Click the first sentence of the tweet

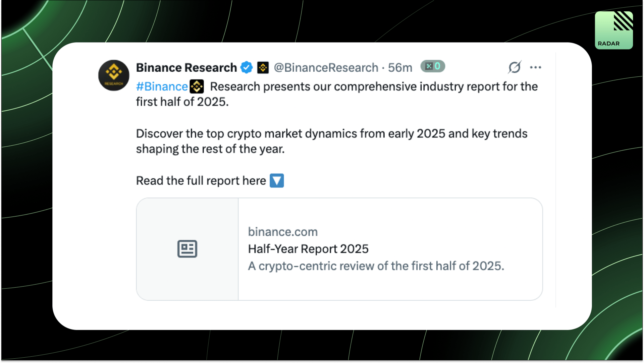pyautogui.click(x=337, y=94)
